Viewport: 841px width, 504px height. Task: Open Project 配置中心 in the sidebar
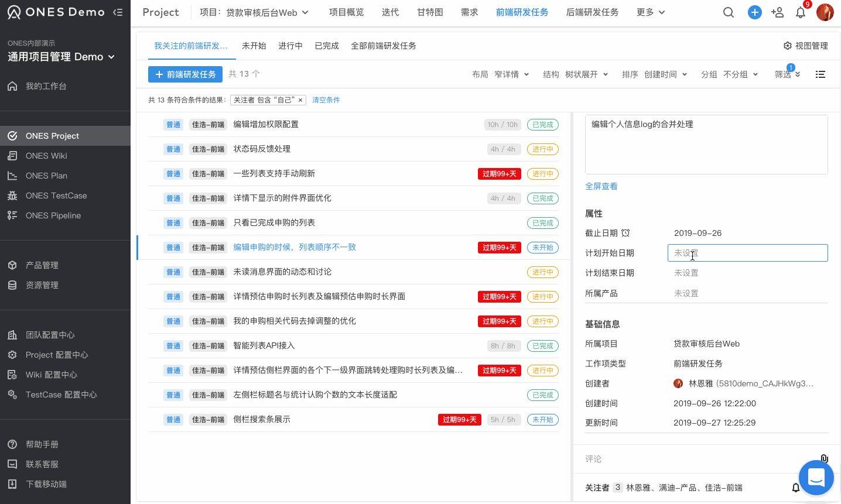(57, 355)
